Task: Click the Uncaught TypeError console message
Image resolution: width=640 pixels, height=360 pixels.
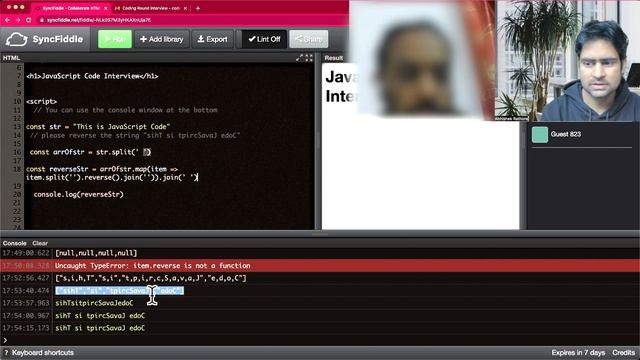Action: [153, 266]
